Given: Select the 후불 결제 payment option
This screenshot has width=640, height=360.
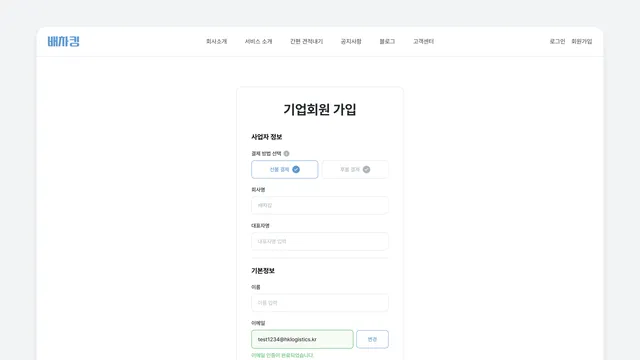Looking at the screenshot, I should tap(355, 169).
